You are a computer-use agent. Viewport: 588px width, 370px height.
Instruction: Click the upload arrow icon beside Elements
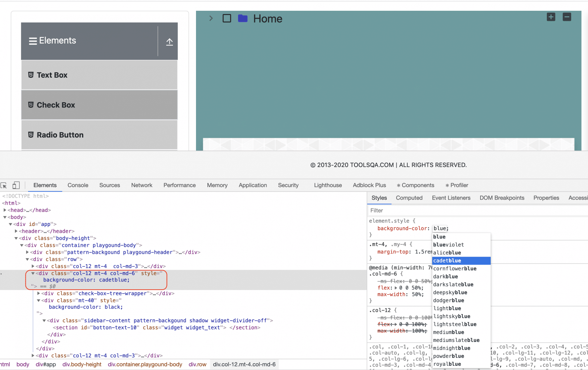pos(169,42)
